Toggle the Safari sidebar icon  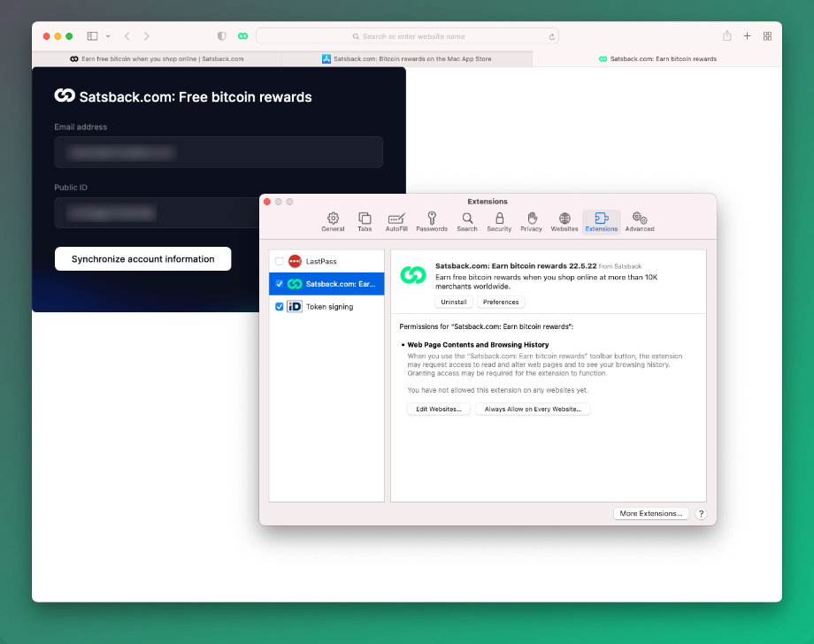pos(92,36)
